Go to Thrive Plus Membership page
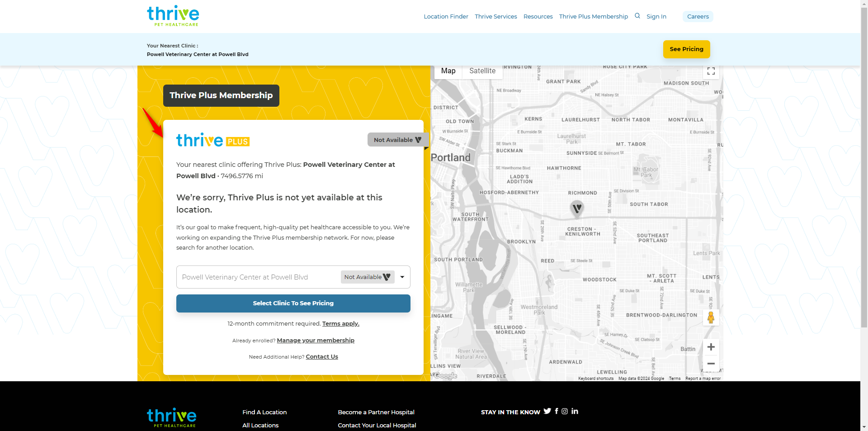 594,17
